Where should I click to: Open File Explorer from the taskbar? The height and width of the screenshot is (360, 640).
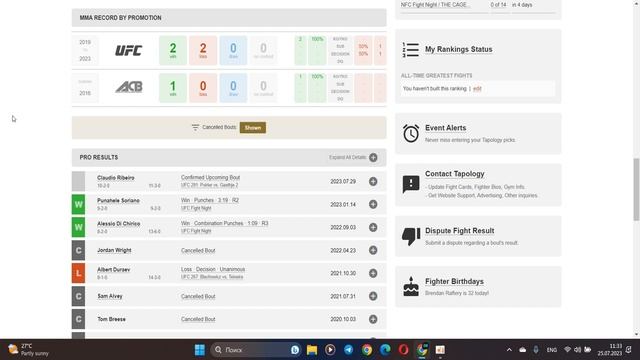click(312, 350)
